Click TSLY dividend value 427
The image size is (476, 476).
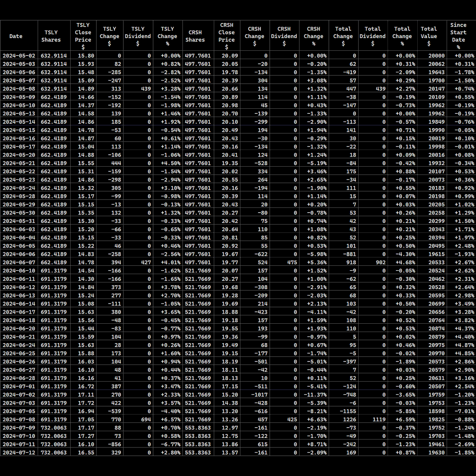click(146, 263)
